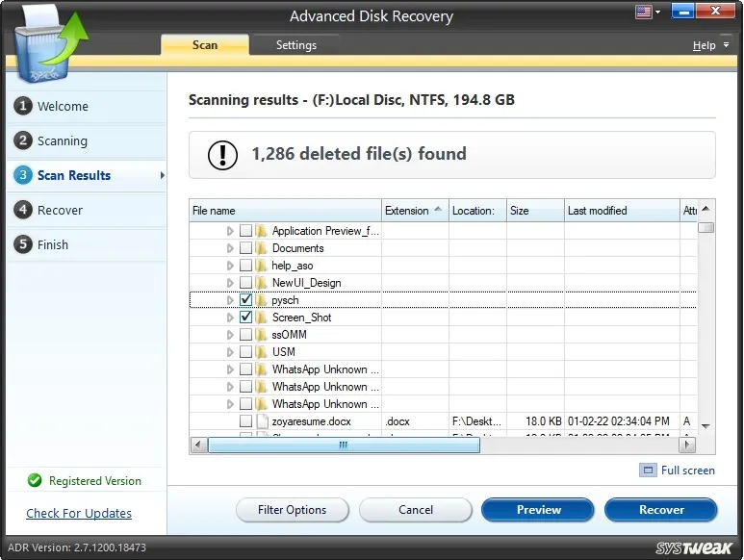This screenshot has height=560, width=744.
Task: Check the zoyaresume.docx file checkbox
Action: (245, 421)
